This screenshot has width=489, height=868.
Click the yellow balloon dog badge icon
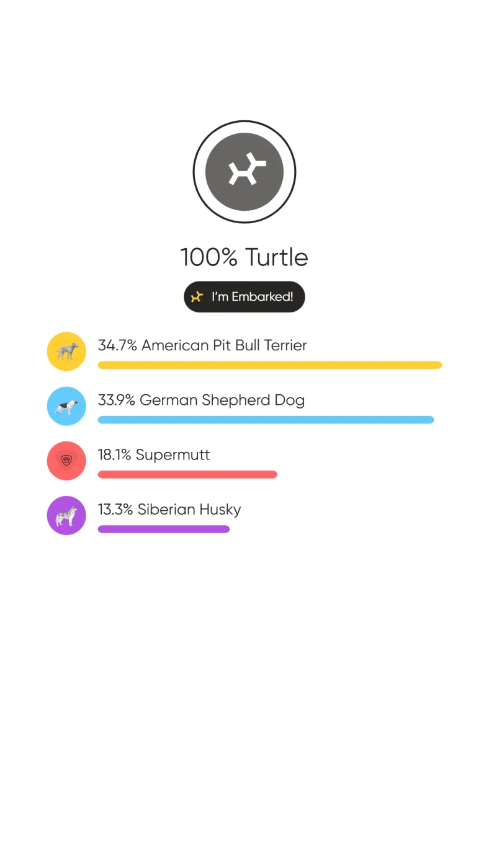pos(197,297)
